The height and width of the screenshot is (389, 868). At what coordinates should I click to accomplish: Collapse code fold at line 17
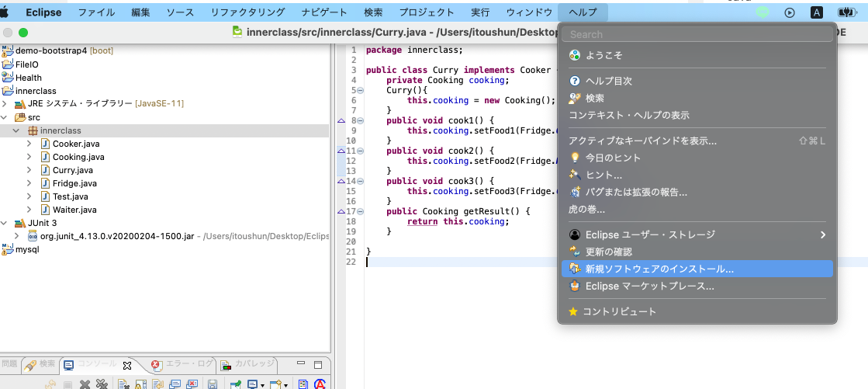[360, 211]
